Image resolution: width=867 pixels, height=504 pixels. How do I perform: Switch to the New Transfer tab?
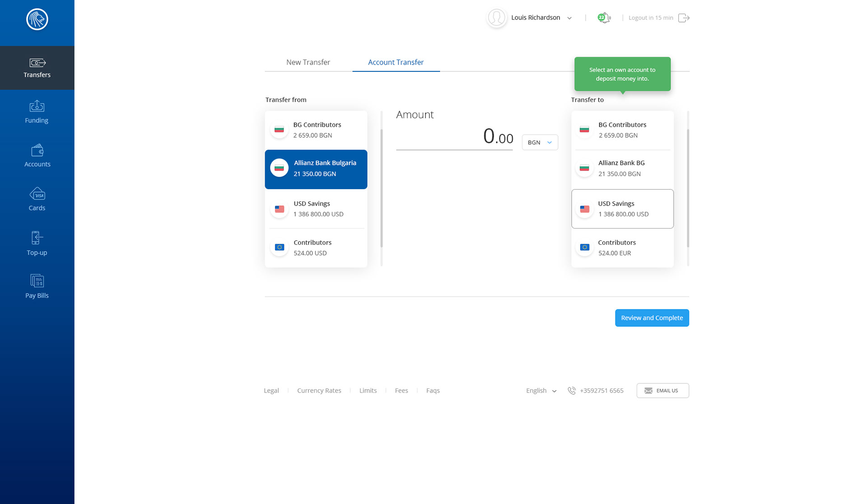(x=308, y=62)
